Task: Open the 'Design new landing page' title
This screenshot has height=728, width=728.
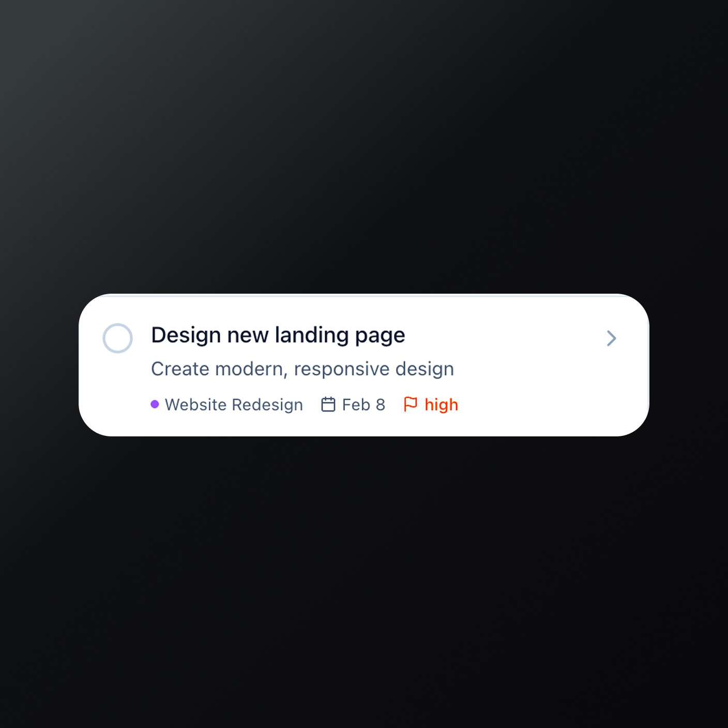Action: [x=278, y=336]
